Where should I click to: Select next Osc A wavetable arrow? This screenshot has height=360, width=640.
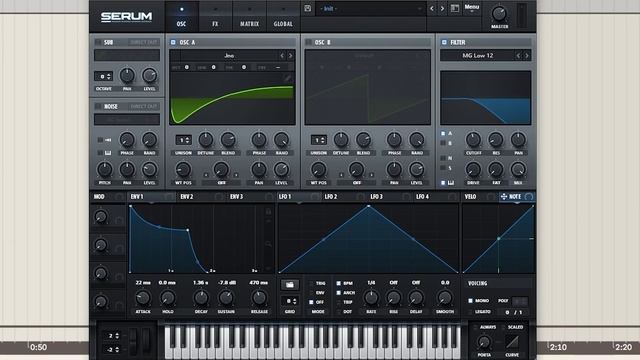(x=291, y=56)
